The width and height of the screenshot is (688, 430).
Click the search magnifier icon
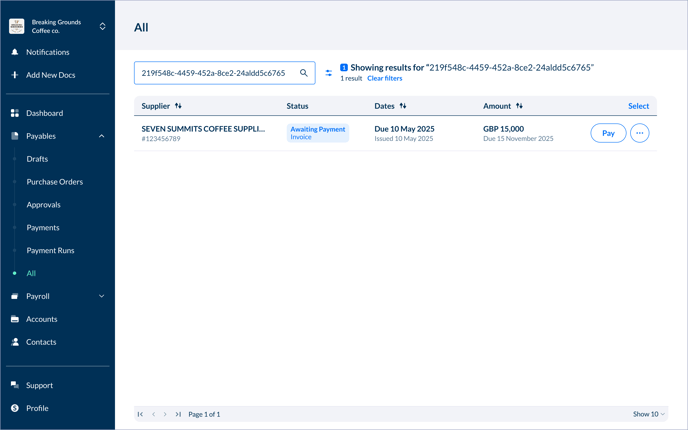point(304,73)
